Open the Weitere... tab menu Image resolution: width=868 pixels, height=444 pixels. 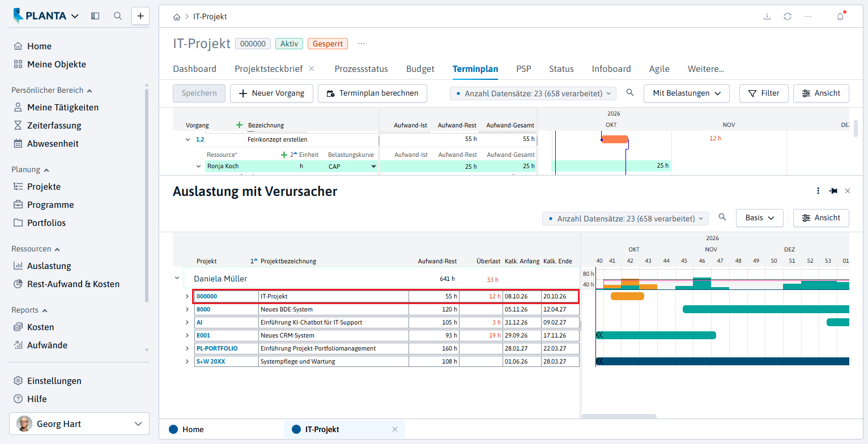point(706,69)
